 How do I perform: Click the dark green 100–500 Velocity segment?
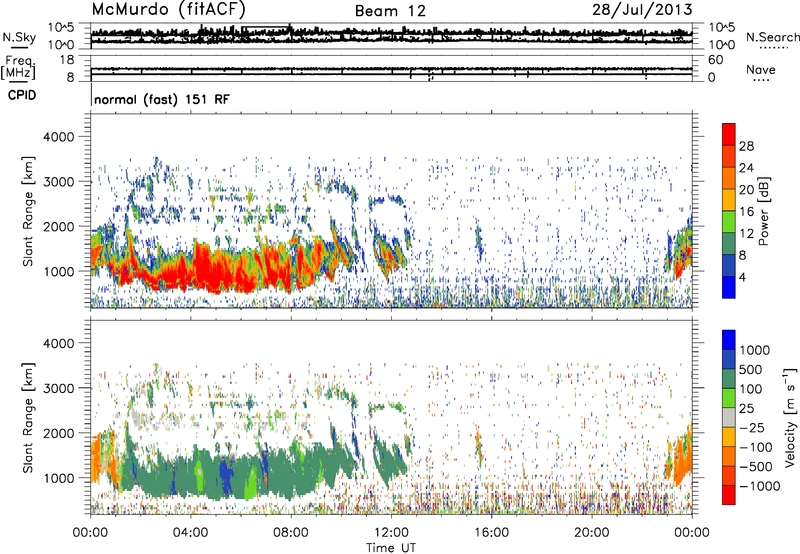point(729,379)
